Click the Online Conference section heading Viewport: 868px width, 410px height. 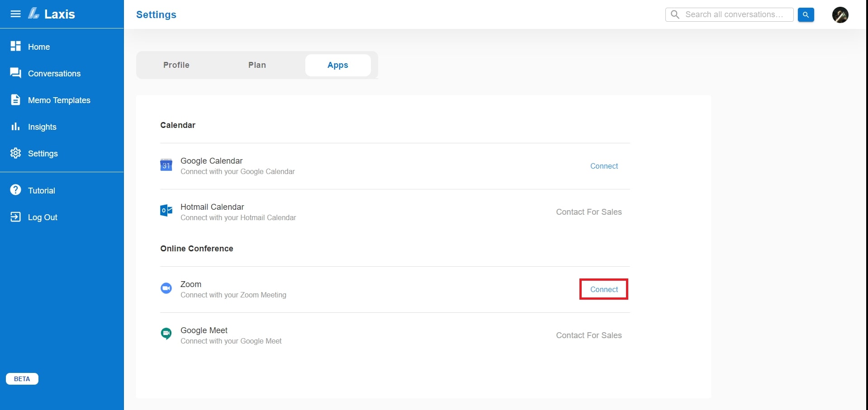197,249
